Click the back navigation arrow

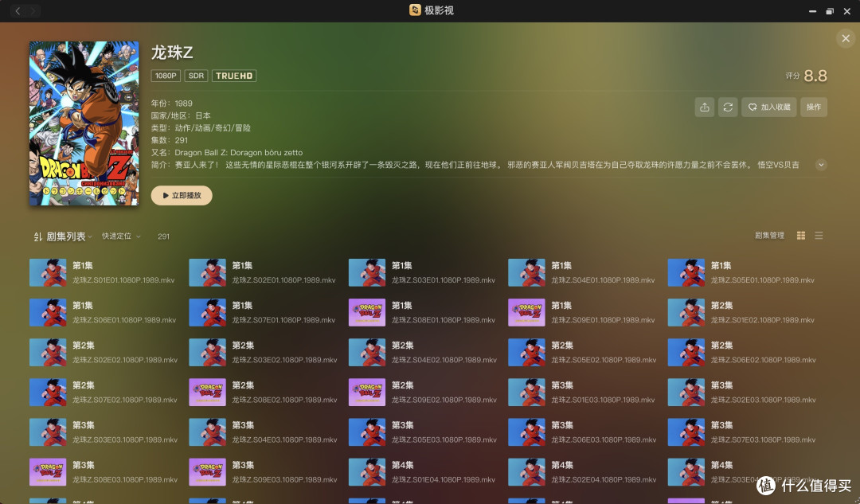coord(18,11)
